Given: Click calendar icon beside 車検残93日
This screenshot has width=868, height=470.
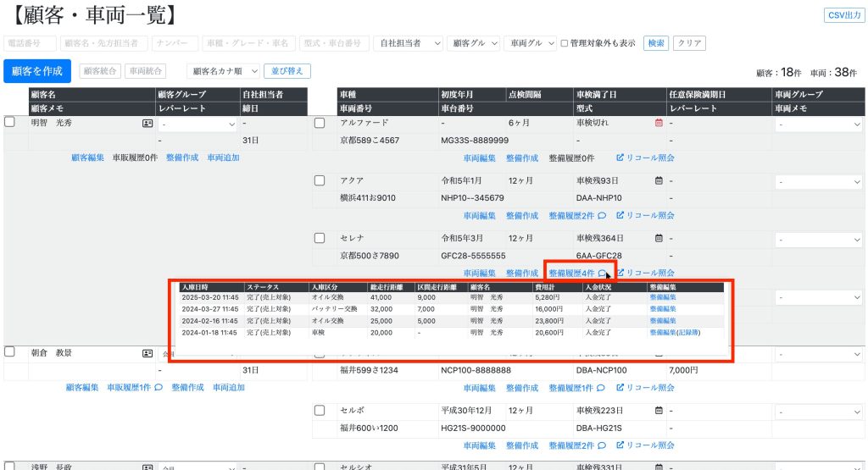Looking at the screenshot, I should point(659,180).
